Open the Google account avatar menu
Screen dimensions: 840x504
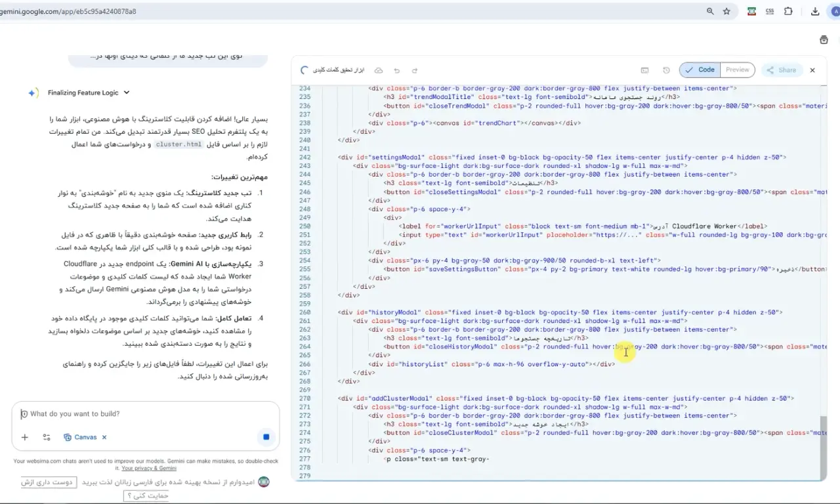coord(835,11)
